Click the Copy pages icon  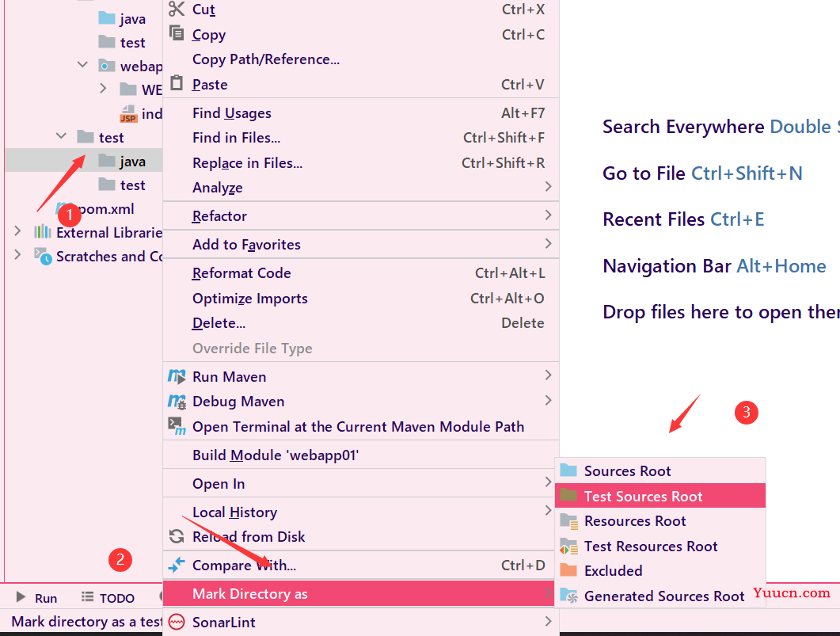coord(177,32)
